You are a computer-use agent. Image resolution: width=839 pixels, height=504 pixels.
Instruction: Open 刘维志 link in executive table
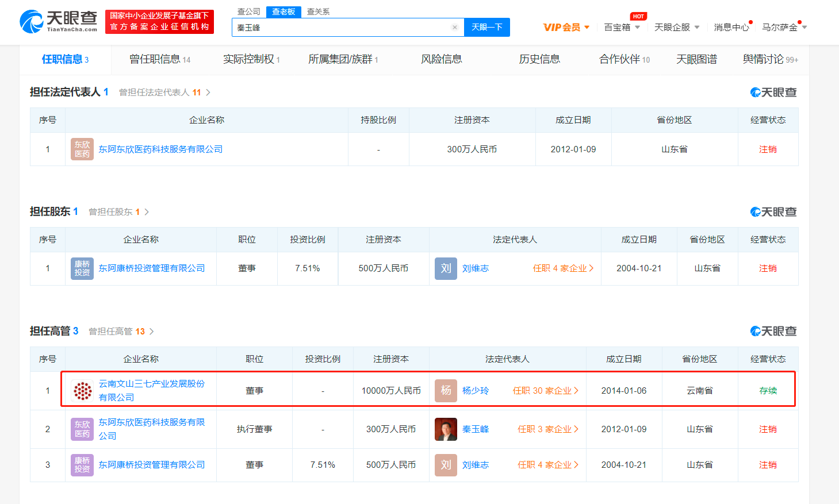point(476,465)
